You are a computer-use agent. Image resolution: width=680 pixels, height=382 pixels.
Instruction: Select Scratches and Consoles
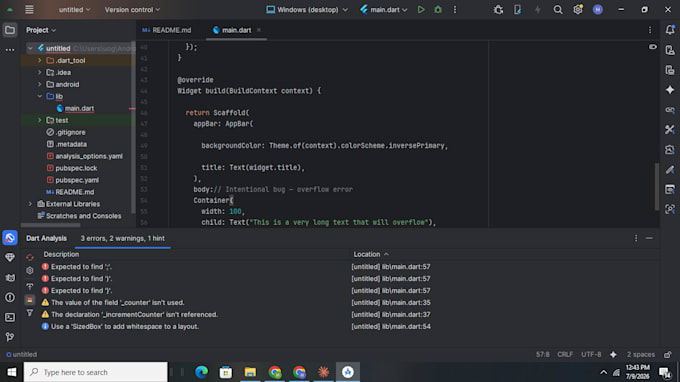coord(83,216)
